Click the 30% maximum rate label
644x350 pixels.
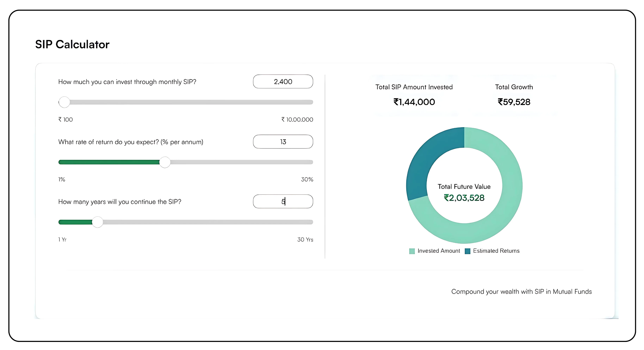pos(307,179)
